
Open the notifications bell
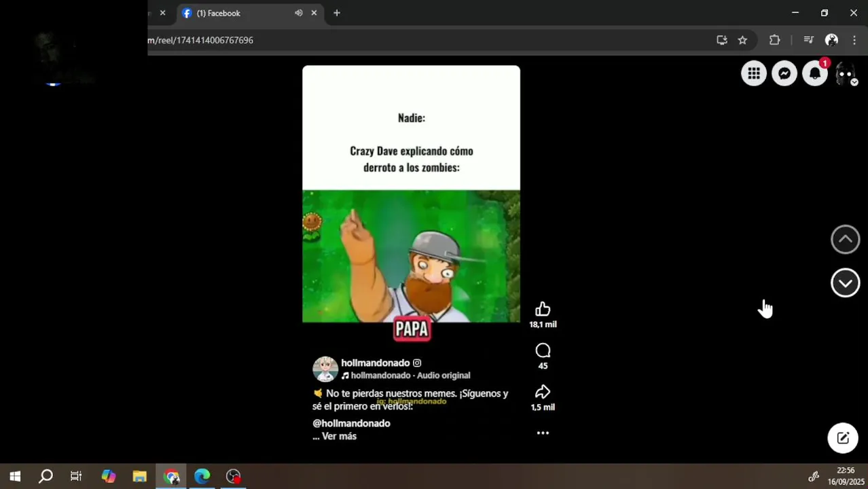[x=815, y=73]
